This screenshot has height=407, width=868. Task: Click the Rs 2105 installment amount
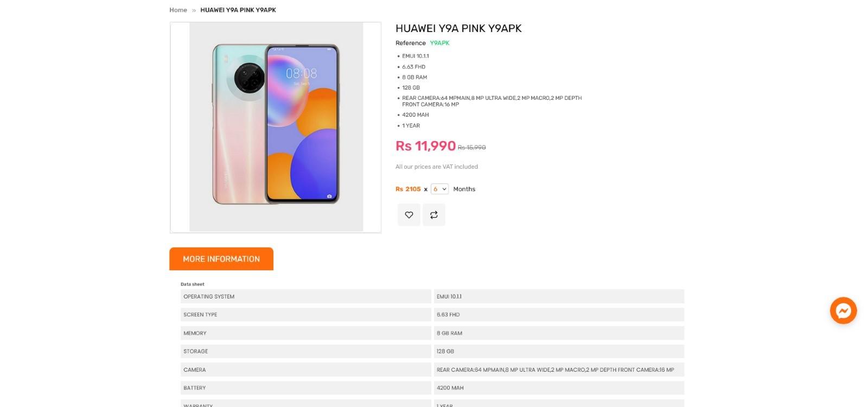[x=408, y=189]
